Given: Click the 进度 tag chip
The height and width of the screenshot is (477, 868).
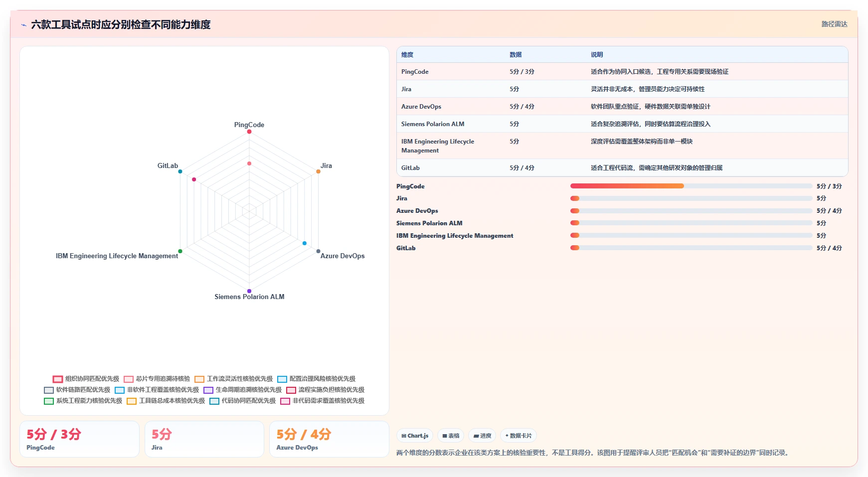Looking at the screenshot, I should tap(482, 436).
